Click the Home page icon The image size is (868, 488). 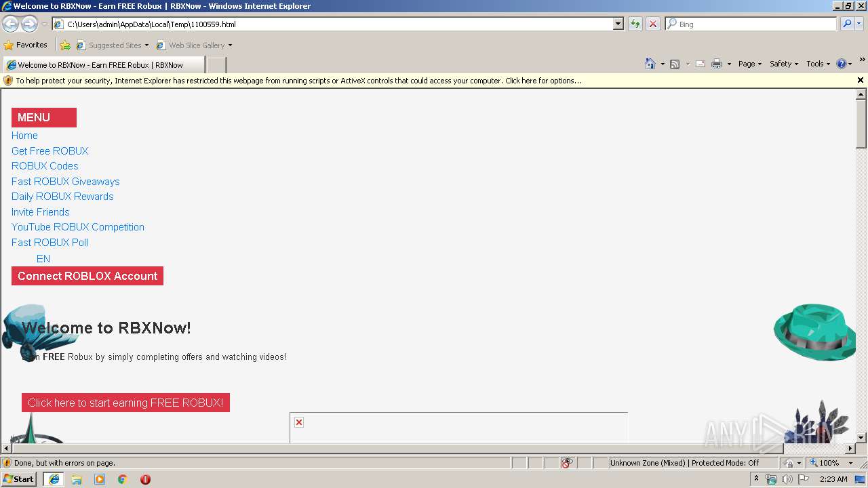point(650,64)
